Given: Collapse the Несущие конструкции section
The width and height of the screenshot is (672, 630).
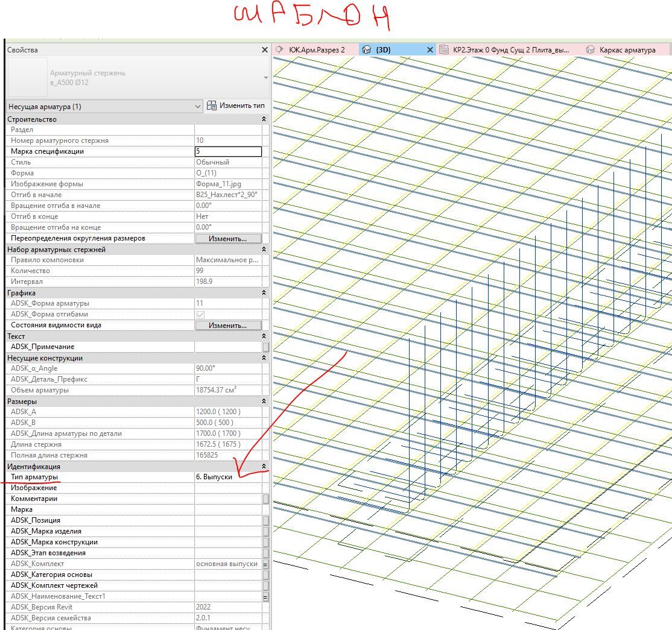Looking at the screenshot, I should 264,358.
